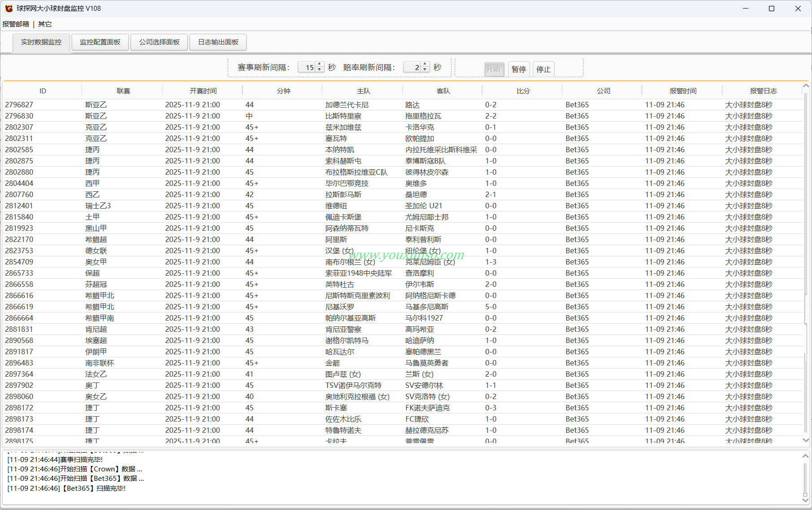Decrease the match refresh interval spinner
This screenshot has width=812, height=510.
click(319, 70)
